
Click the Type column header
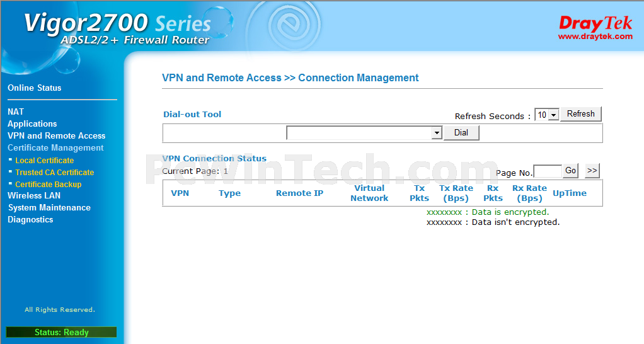click(x=229, y=193)
